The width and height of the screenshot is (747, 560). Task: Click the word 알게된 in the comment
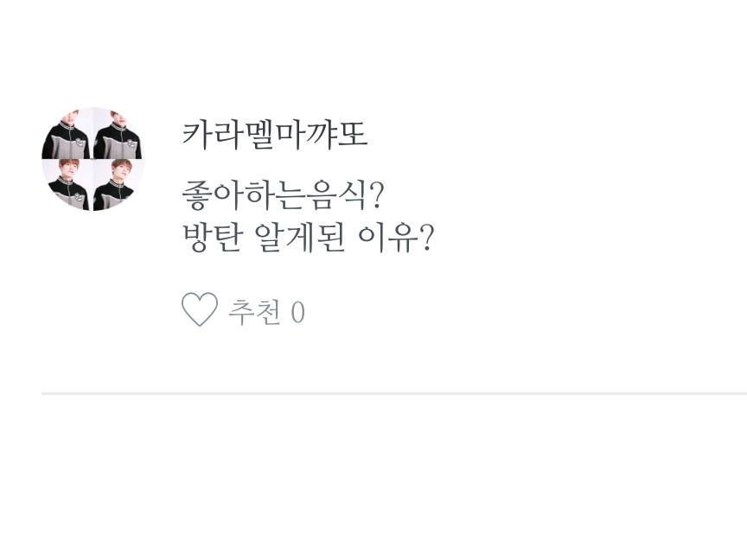[x=300, y=238]
